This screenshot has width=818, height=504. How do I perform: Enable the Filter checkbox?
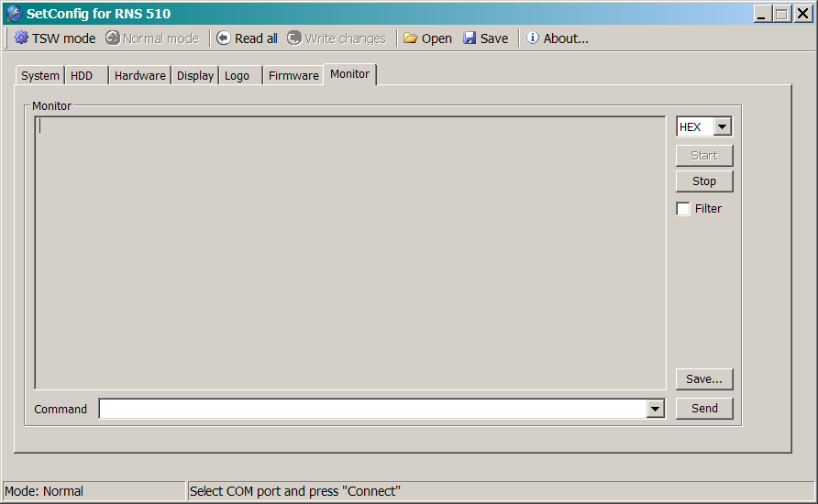click(x=683, y=209)
